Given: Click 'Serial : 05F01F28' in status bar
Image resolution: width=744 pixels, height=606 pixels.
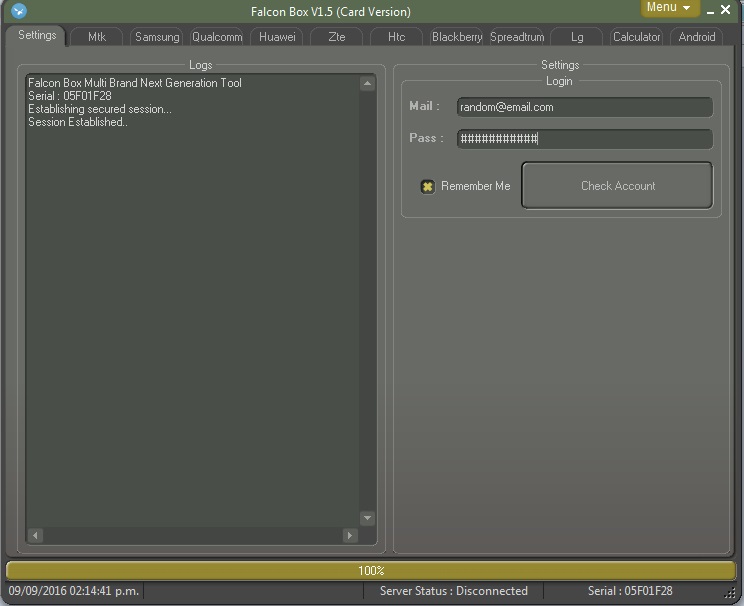Looking at the screenshot, I should pyautogui.click(x=630, y=591).
